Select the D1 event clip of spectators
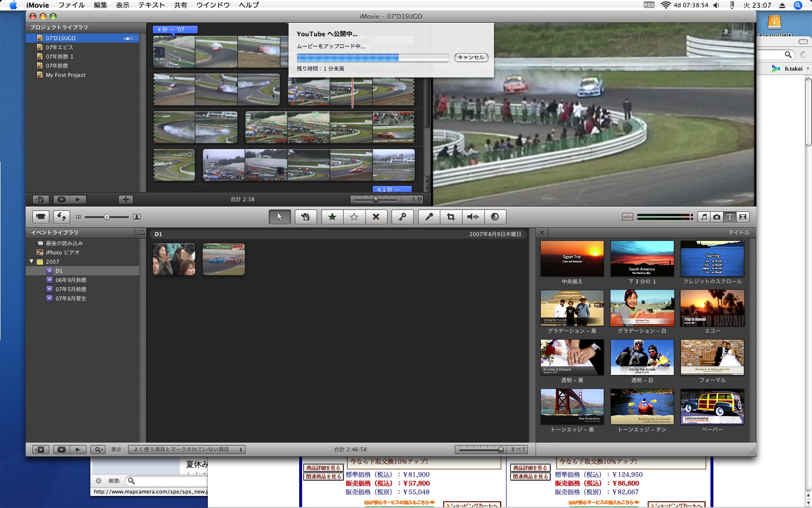The image size is (812, 508). pyautogui.click(x=174, y=259)
